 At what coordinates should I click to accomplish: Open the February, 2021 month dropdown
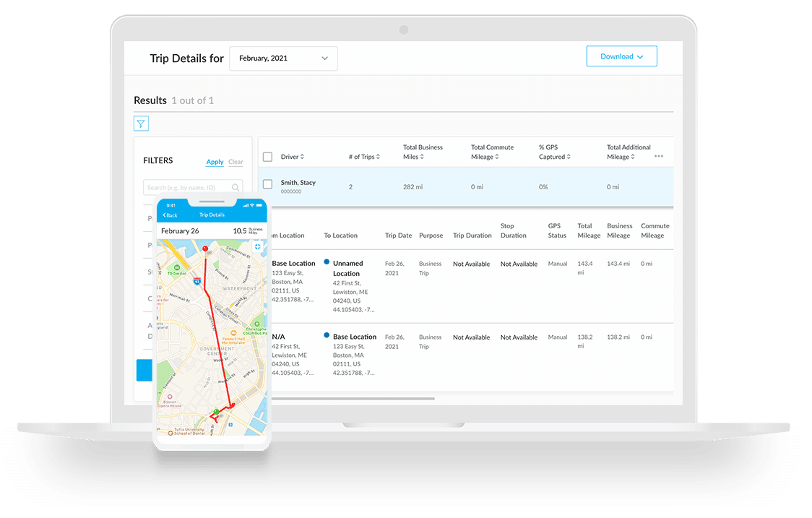(283, 59)
